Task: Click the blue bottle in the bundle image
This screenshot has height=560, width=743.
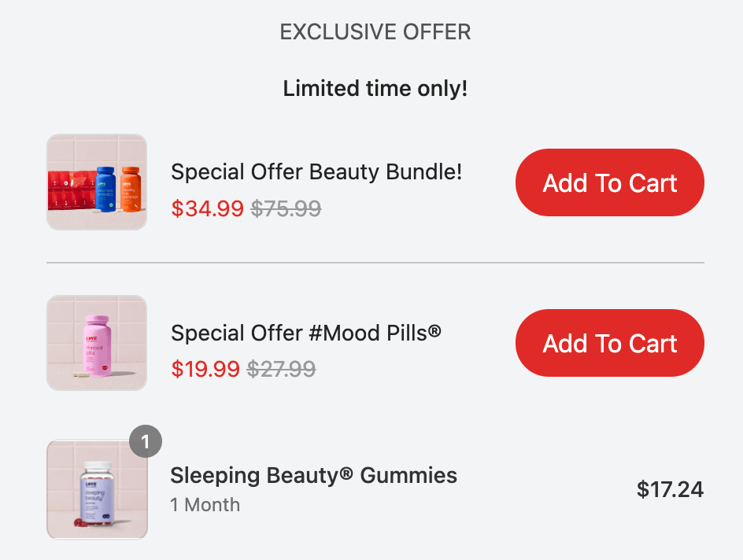Action: pyautogui.click(x=106, y=189)
